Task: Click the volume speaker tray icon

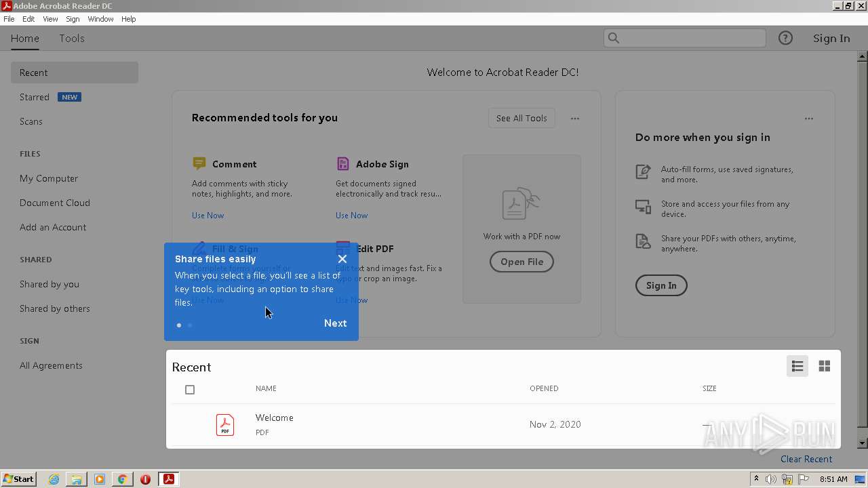Action: pyautogui.click(x=771, y=479)
